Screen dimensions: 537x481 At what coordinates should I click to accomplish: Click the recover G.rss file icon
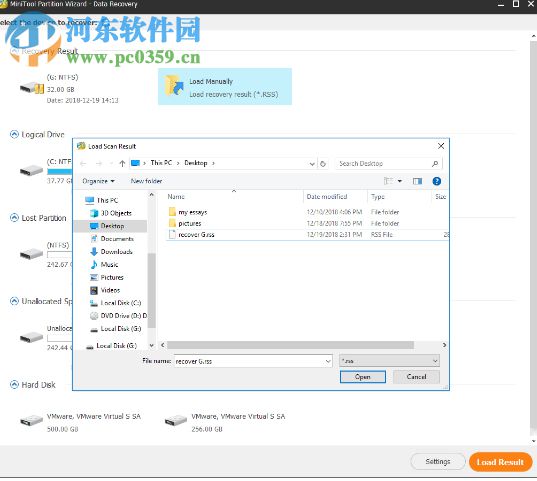click(x=172, y=235)
